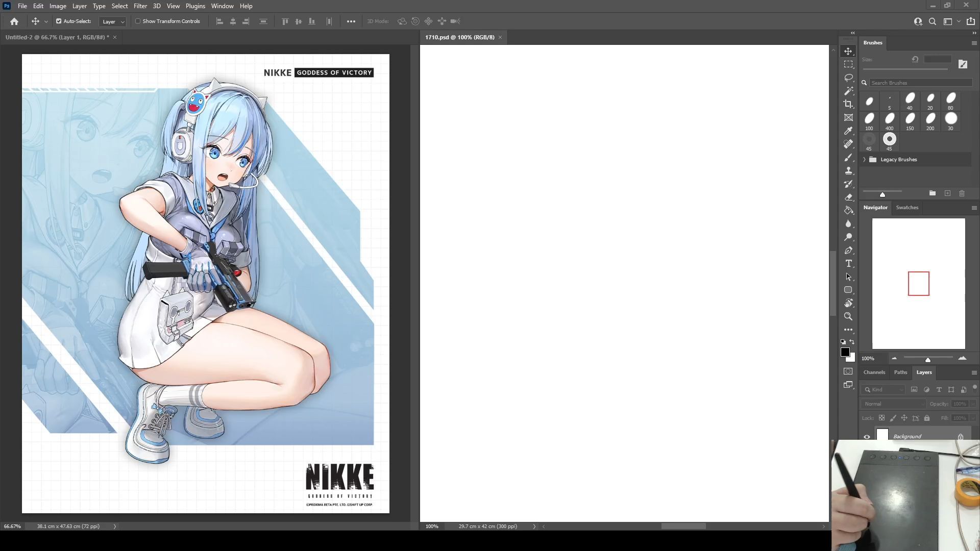This screenshot has width=980, height=551.
Task: Click the Share image icon
Action: point(971,21)
